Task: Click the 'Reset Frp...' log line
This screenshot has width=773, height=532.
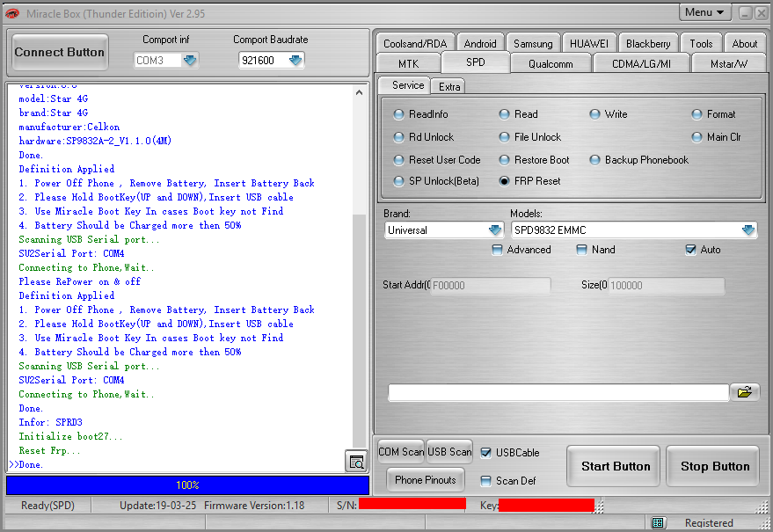Action: pos(49,450)
